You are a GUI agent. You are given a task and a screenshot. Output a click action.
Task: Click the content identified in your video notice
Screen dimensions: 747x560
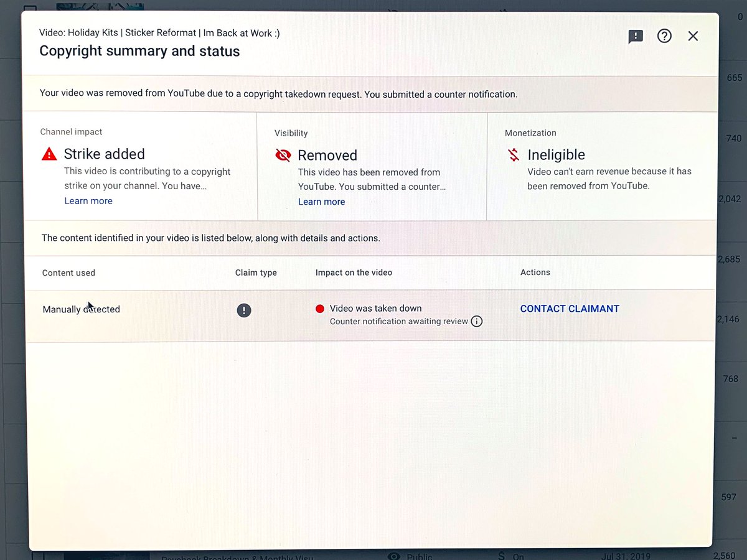[210, 238]
